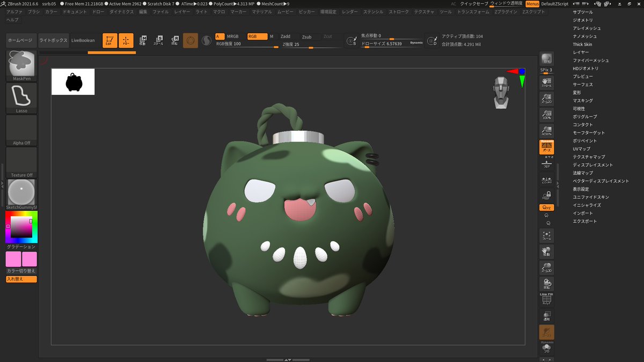Viewport: 644px width, 362px height.
Task: Expand レイヤー section
Action: (581, 52)
